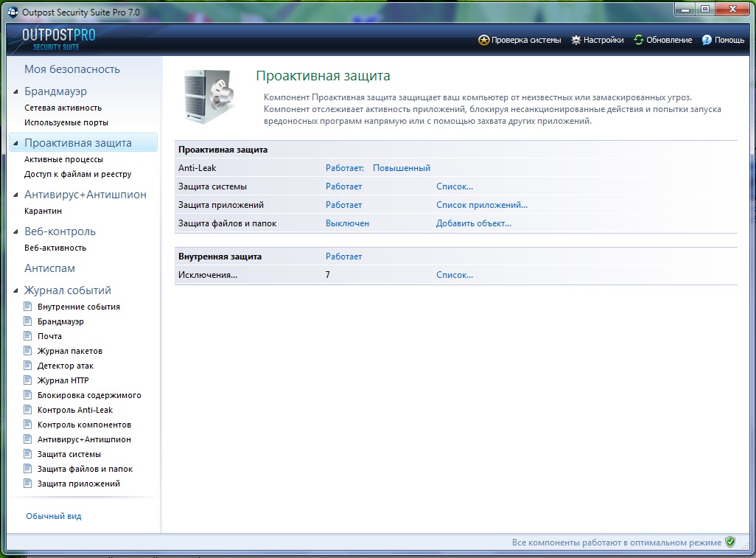756x558 pixels.
Task: Click Добавить объект link
Action: pos(474,223)
